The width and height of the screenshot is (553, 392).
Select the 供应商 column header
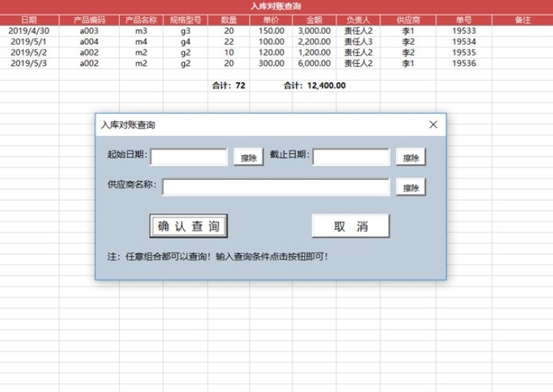408,20
